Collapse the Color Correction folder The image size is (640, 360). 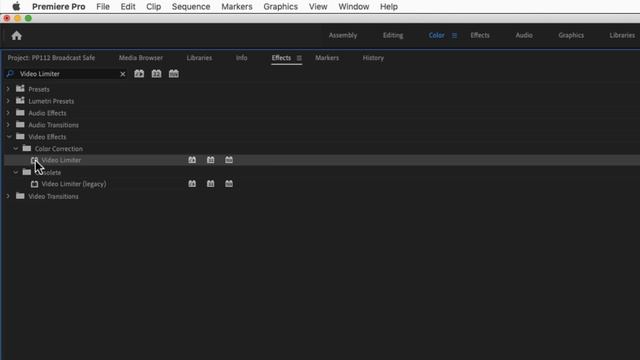click(16, 149)
